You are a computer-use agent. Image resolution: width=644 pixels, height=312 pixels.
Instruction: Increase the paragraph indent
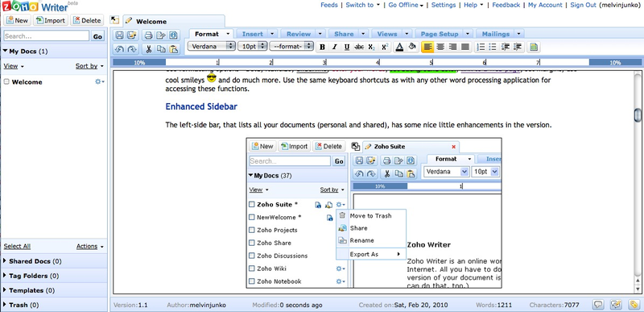click(518, 47)
